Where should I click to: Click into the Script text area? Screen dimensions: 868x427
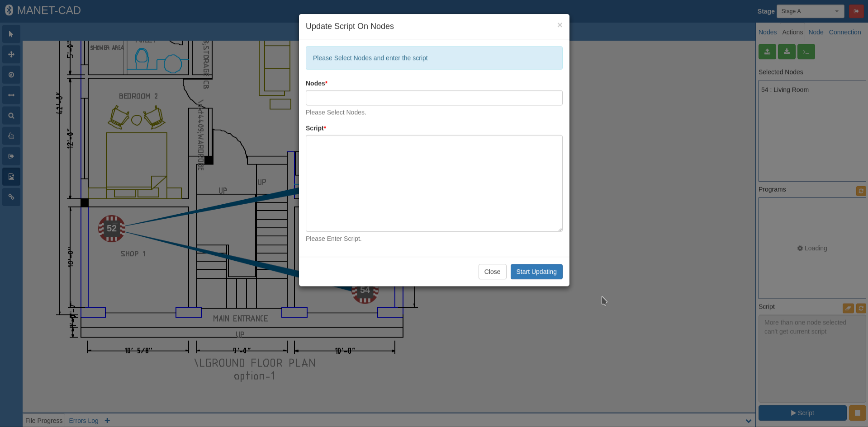point(434,183)
